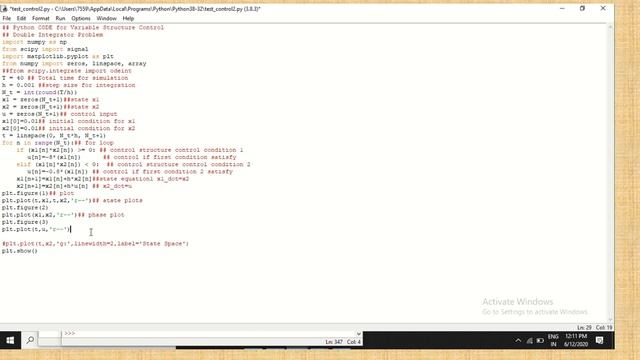Open the Options menu
640x360 pixels.
click(x=81, y=18)
